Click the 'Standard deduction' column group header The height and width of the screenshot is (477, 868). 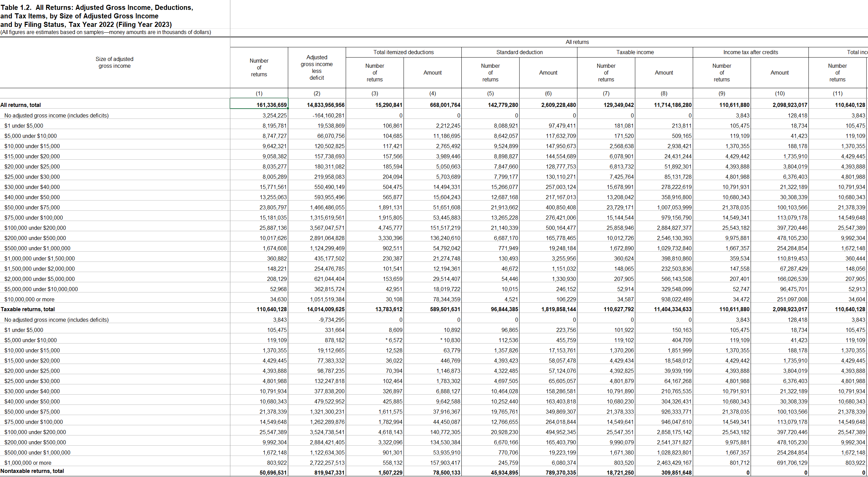(519, 52)
